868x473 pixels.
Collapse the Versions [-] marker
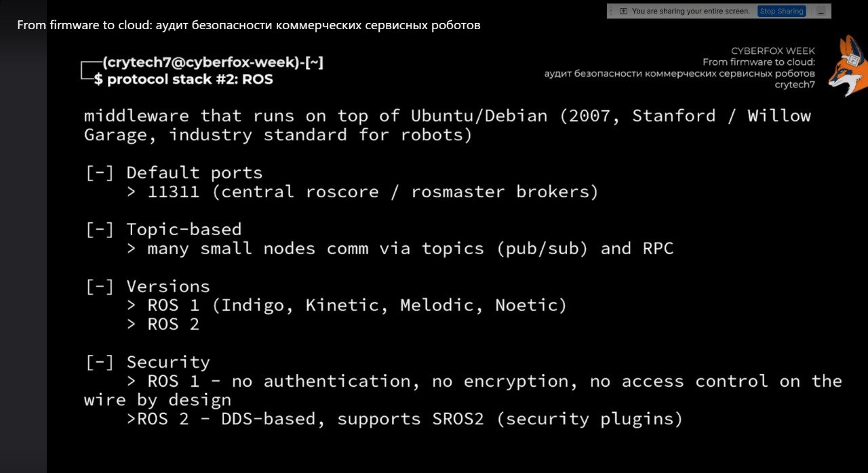(x=100, y=287)
